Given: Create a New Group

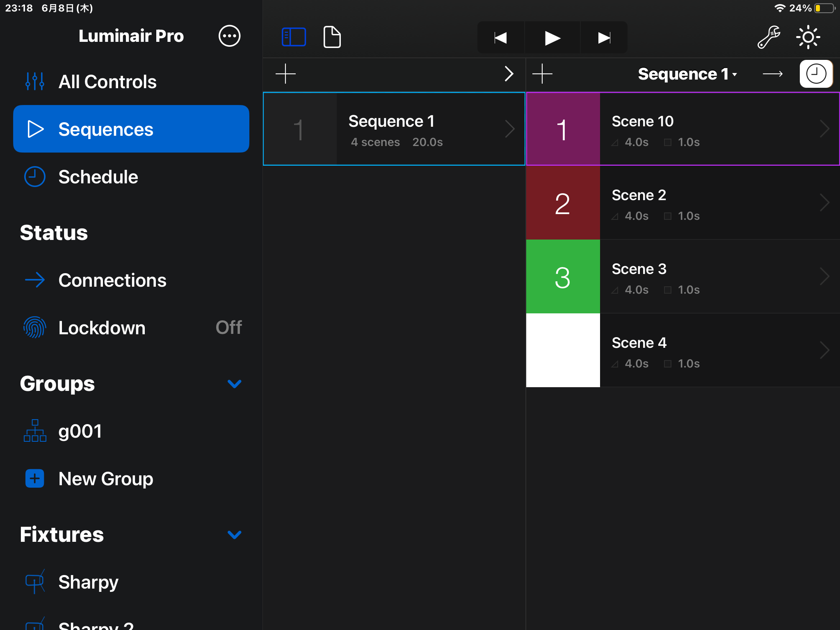Looking at the screenshot, I should (x=105, y=479).
